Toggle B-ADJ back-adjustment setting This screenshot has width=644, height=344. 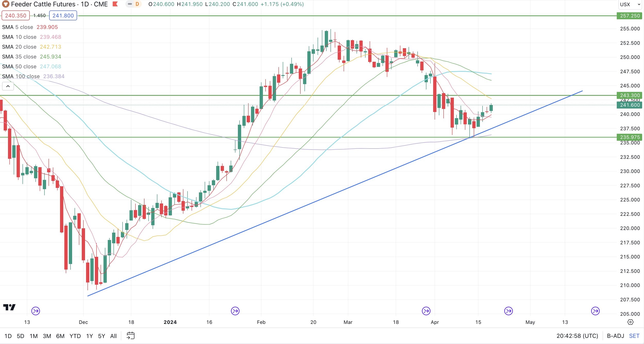tap(615, 336)
